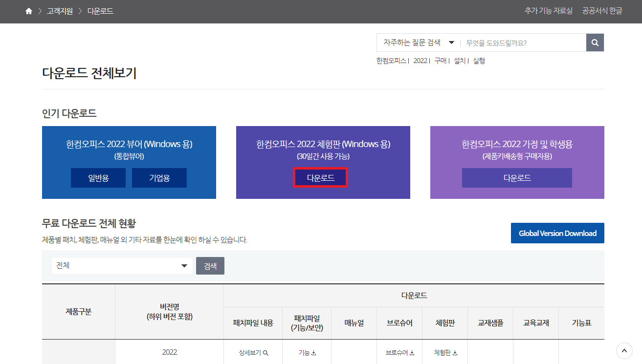Click the 2022 version cell

[x=169, y=352]
